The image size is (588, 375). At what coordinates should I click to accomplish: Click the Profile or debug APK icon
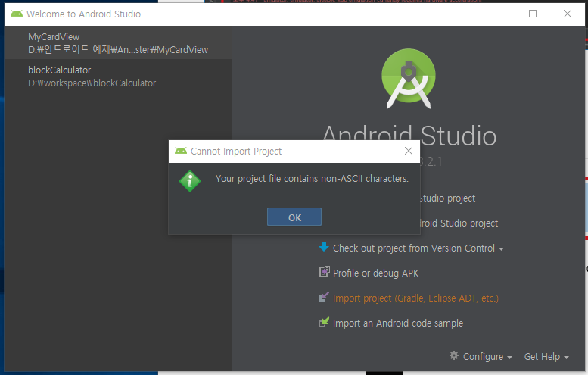(324, 271)
